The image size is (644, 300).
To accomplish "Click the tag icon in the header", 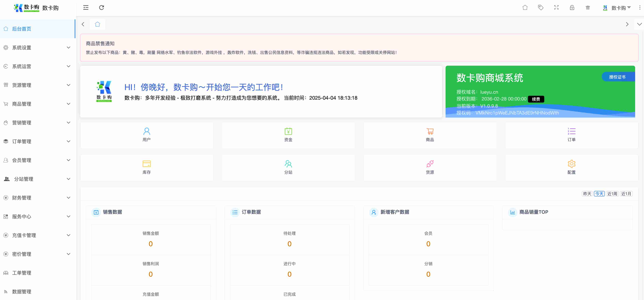I will [541, 8].
